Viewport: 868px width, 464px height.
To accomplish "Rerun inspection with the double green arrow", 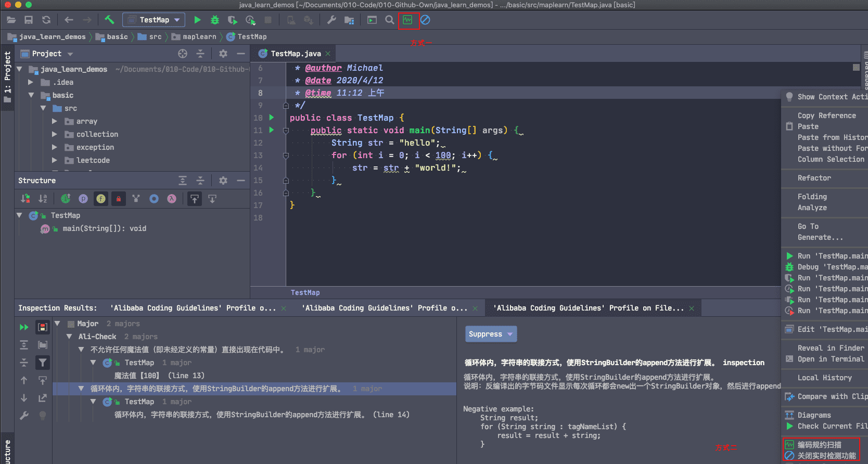I will point(24,327).
